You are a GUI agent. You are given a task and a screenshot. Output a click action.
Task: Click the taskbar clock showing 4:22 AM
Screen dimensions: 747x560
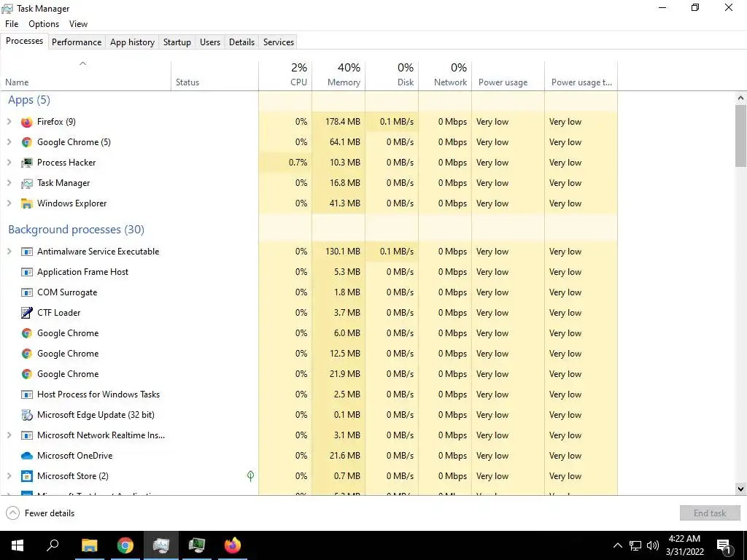(684, 545)
